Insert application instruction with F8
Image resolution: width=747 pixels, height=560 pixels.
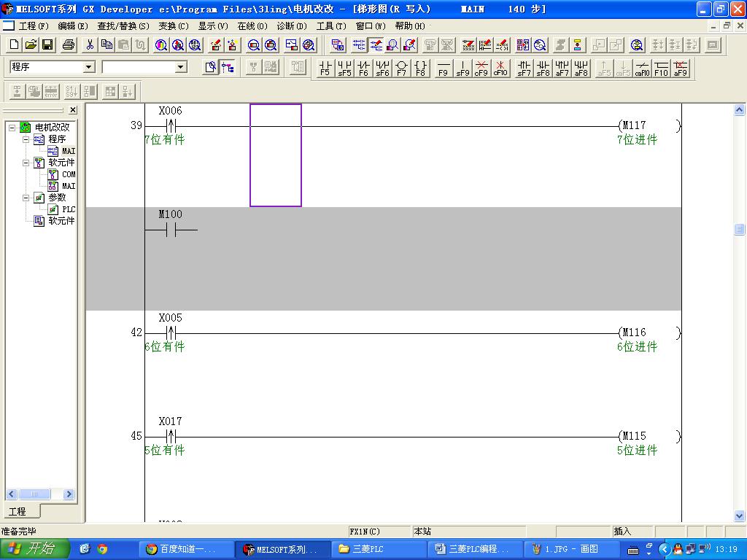pyautogui.click(x=421, y=69)
